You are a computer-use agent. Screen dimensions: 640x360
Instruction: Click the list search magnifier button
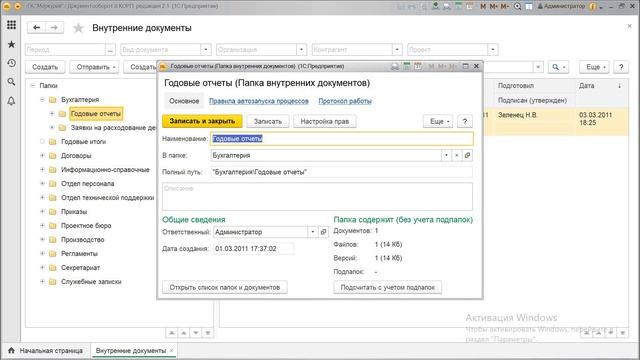coord(558,67)
